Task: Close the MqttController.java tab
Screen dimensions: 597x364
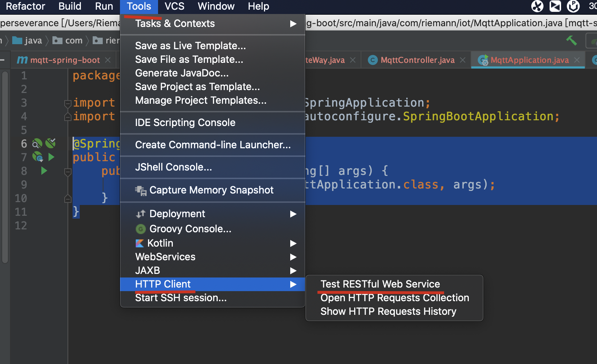Action: (x=463, y=60)
